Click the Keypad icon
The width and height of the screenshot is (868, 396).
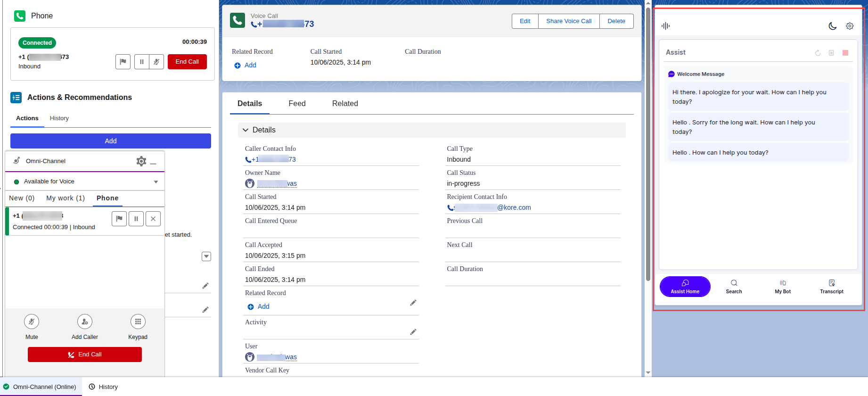point(138,322)
